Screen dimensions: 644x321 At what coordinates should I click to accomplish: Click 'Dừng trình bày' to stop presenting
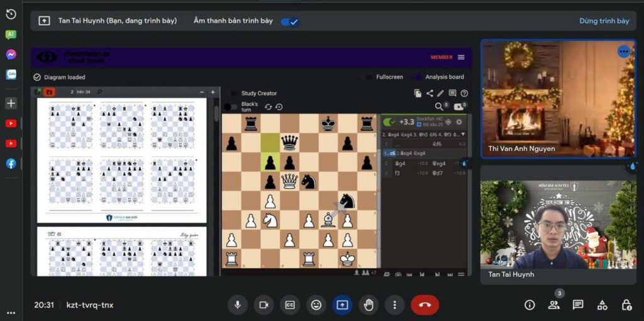tap(604, 21)
